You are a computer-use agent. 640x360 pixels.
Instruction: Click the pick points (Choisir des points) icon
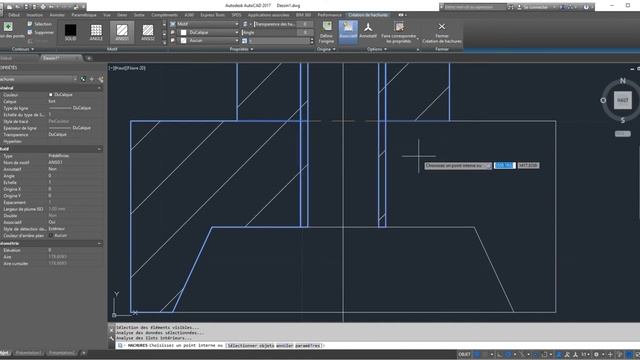pos(8,27)
